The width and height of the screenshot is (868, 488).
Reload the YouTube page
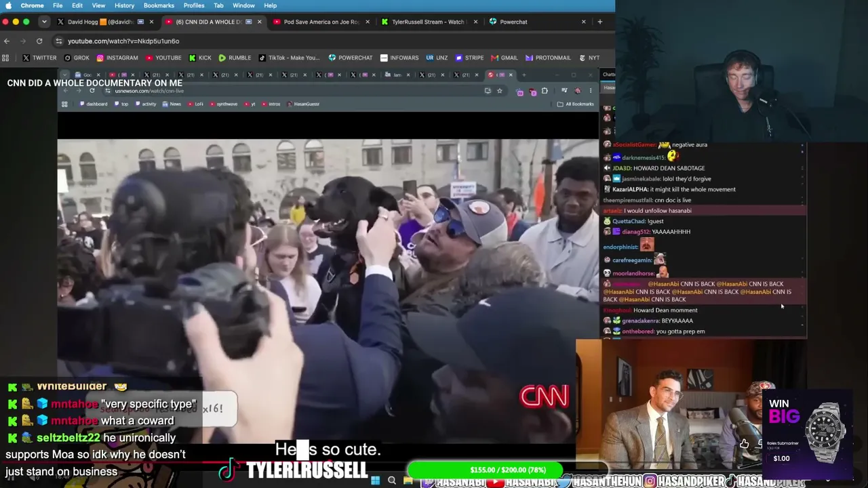(x=39, y=41)
